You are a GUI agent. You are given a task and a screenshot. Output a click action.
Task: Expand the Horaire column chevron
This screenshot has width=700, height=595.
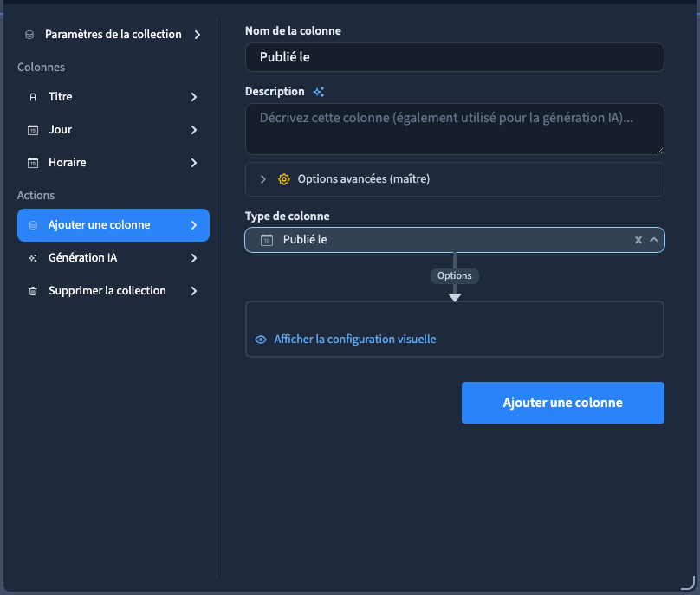click(x=194, y=163)
